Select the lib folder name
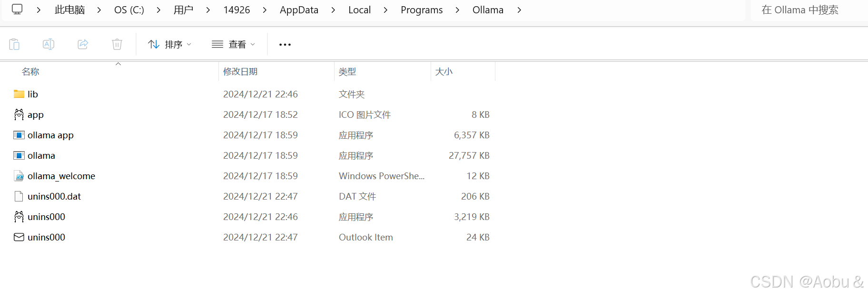The height and width of the screenshot is (297, 868). (x=33, y=94)
